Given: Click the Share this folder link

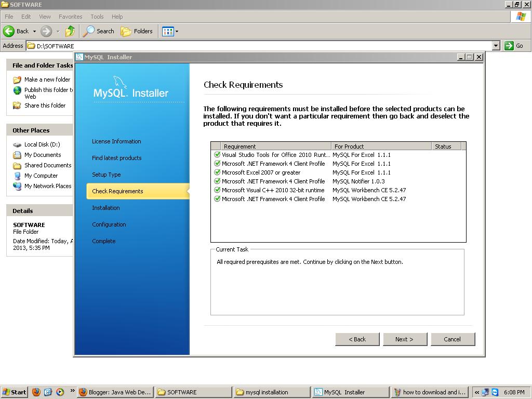Looking at the screenshot, I should click(x=46, y=105).
